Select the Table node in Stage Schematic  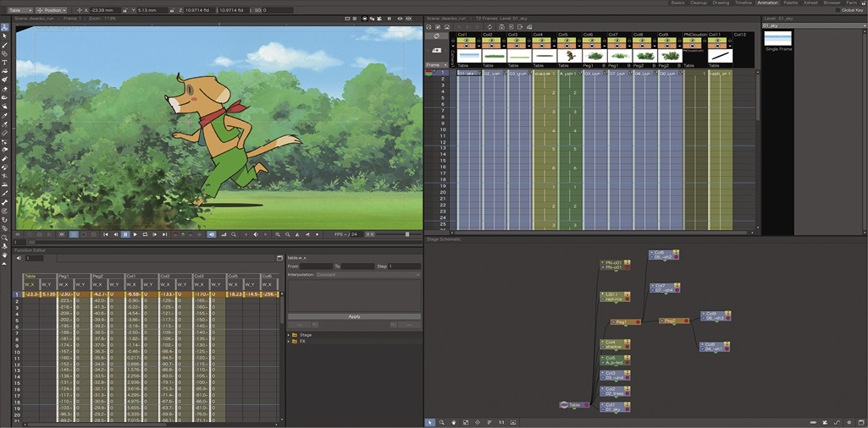[x=575, y=405]
